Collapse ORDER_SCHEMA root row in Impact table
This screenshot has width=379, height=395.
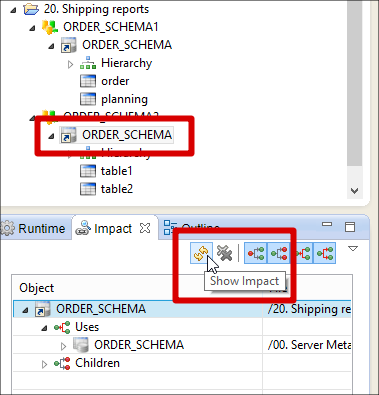(25, 310)
